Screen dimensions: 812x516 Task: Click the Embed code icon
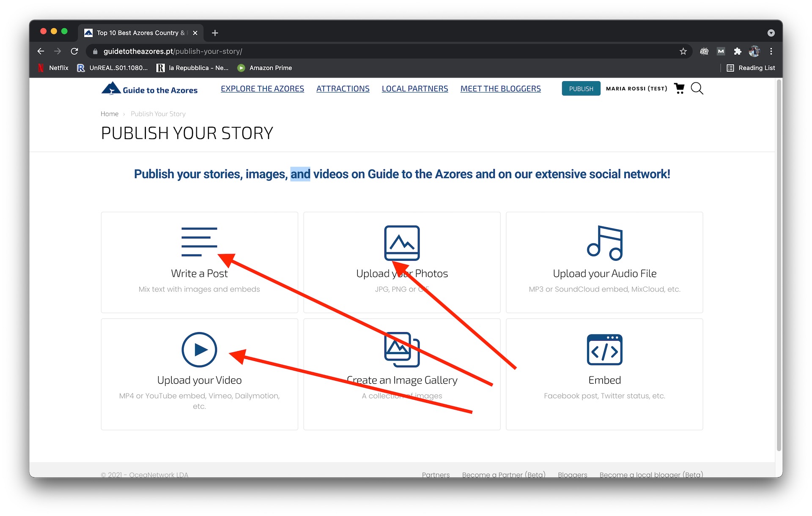605,349
